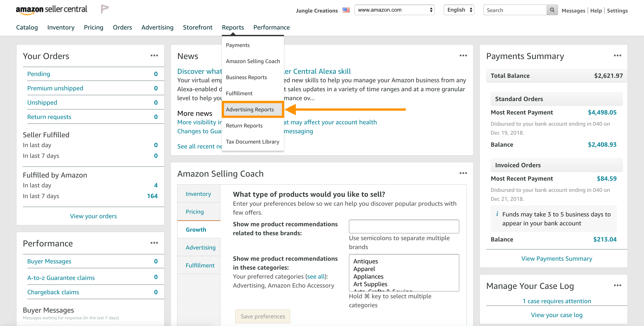
Task: Open the Amazon Selling Coach options menu
Action: (x=463, y=173)
